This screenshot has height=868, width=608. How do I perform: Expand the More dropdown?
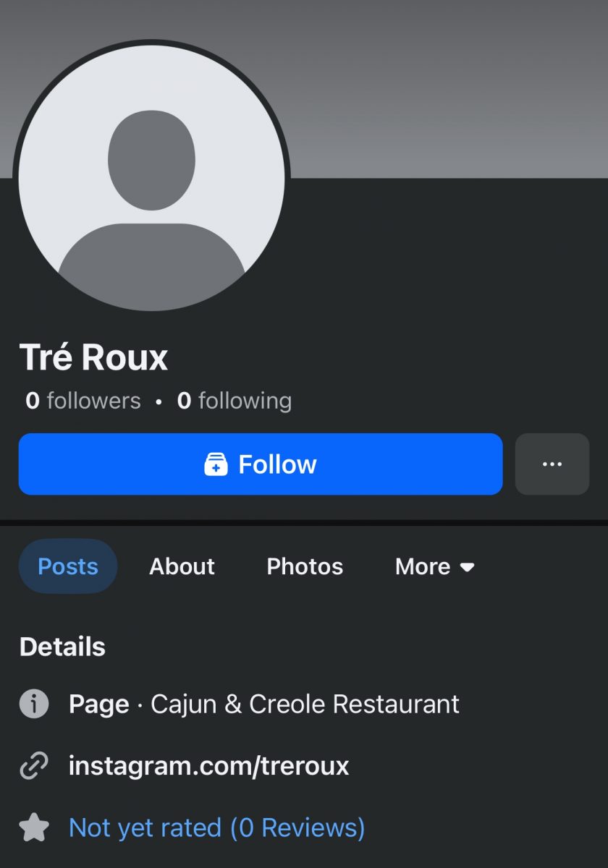point(434,566)
